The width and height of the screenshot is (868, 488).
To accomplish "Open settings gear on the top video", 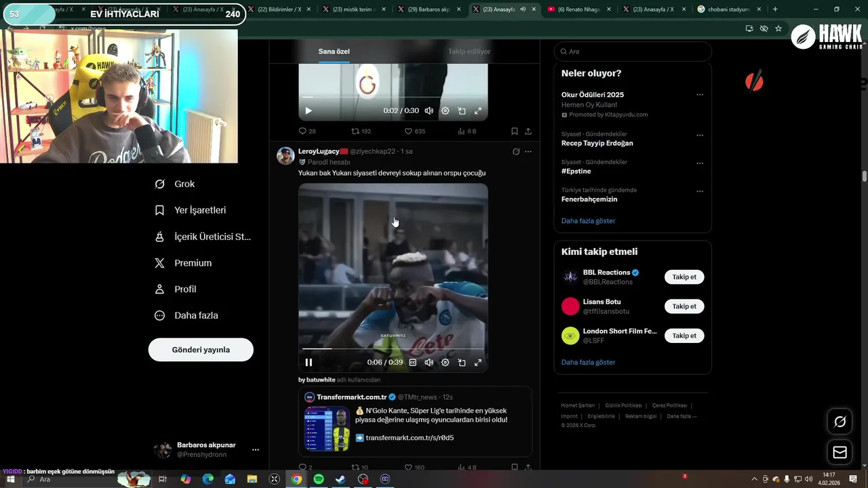I will point(446,110).
